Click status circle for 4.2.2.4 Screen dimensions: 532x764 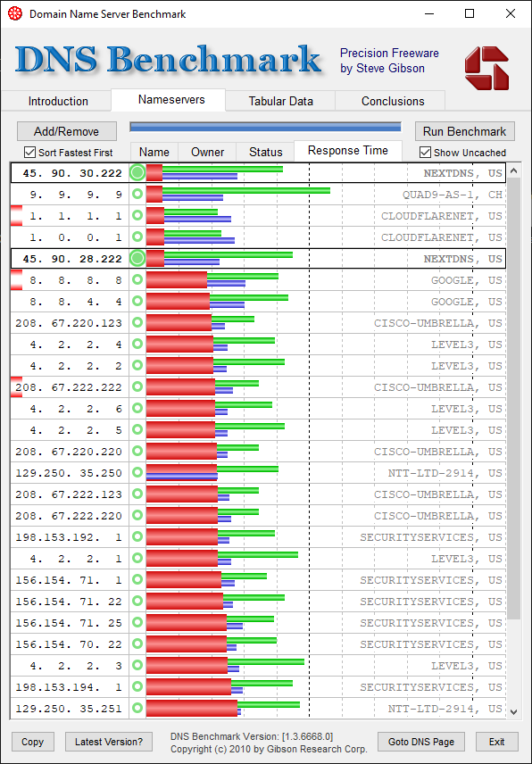(x=137, y=344)
